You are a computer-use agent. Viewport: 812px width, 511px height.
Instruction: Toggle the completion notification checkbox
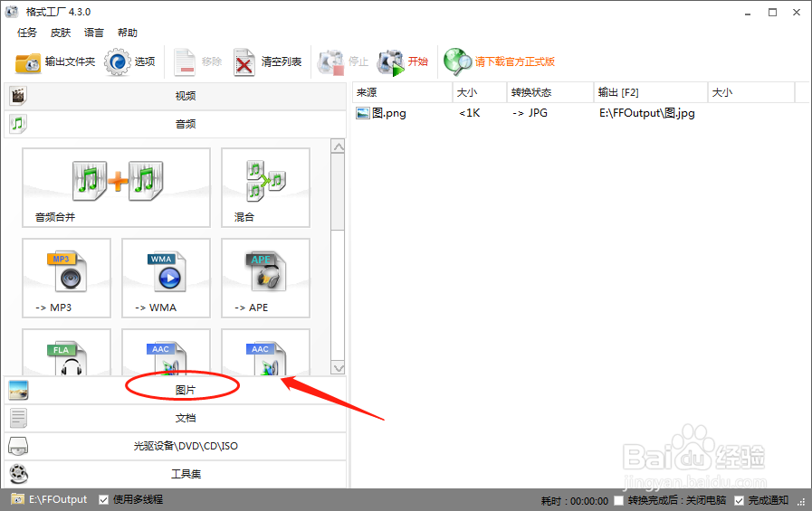[739, 501]
